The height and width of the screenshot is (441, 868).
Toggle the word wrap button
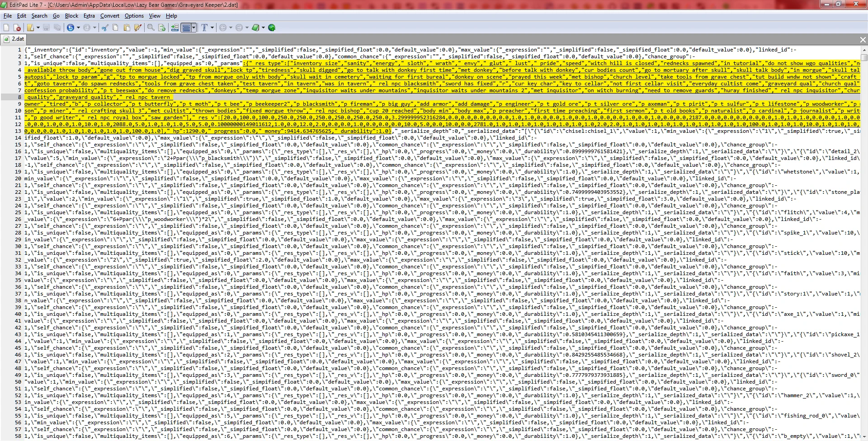tap(186, 28)
